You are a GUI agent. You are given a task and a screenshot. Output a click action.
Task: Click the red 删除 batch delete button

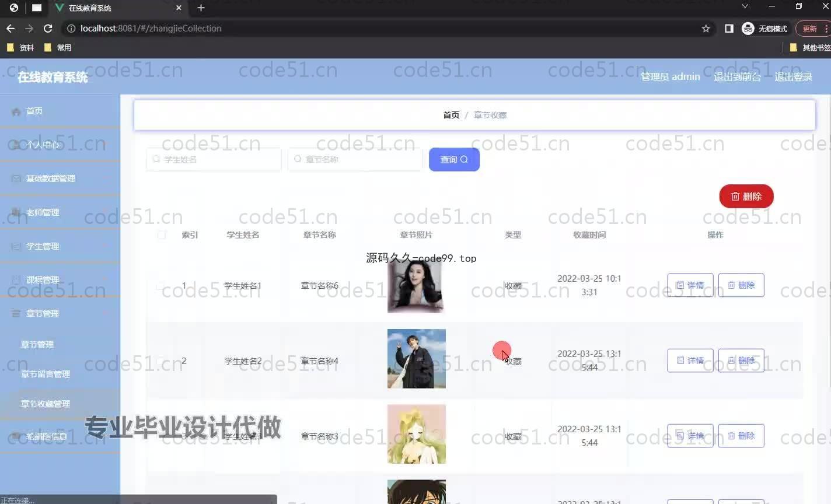(x=746, y=197)
